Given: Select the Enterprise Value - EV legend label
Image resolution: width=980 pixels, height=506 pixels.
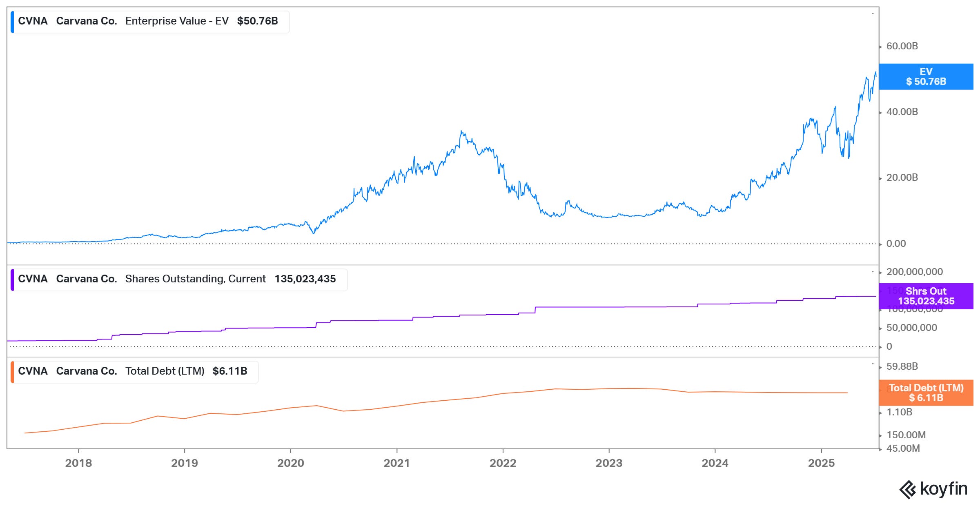Looking at the screenshot, I should (177, 21).
